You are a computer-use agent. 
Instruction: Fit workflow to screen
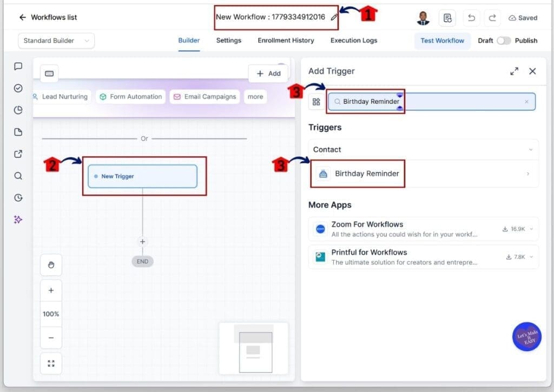coord(51,363)
